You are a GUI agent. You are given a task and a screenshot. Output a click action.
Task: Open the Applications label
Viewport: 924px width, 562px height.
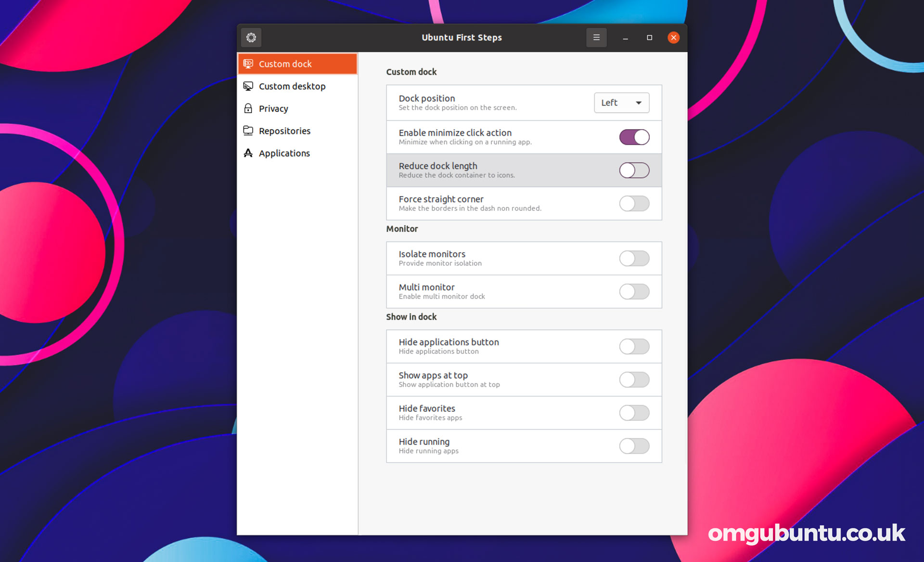284,153
